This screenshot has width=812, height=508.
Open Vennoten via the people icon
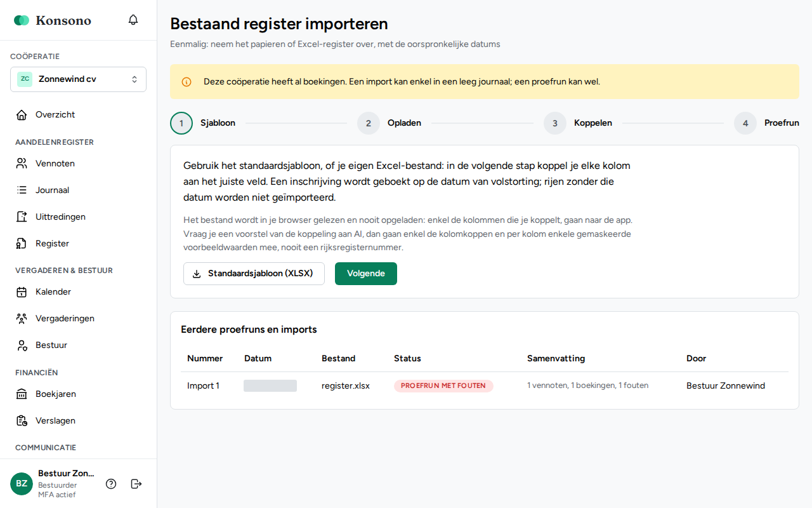click(22, 164)
